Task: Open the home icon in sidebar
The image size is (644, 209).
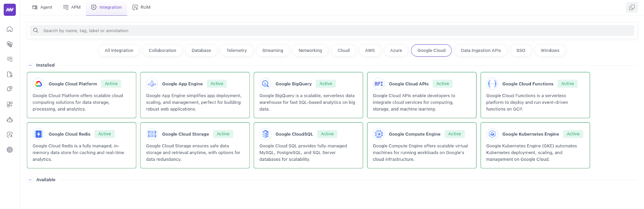Action: pos(10,29)
